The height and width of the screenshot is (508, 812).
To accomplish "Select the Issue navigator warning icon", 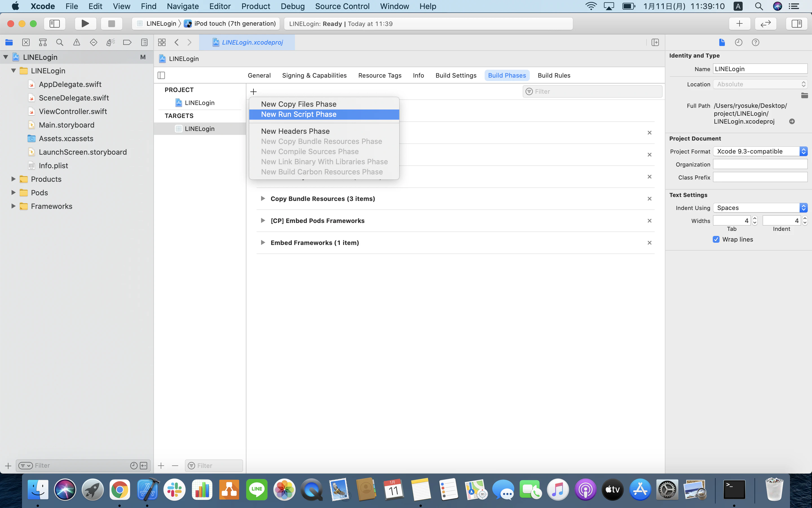I will coord(76,42).
